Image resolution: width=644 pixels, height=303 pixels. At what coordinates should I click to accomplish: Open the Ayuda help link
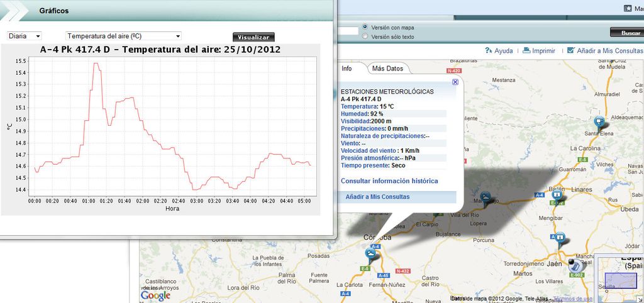coord(503,51)
